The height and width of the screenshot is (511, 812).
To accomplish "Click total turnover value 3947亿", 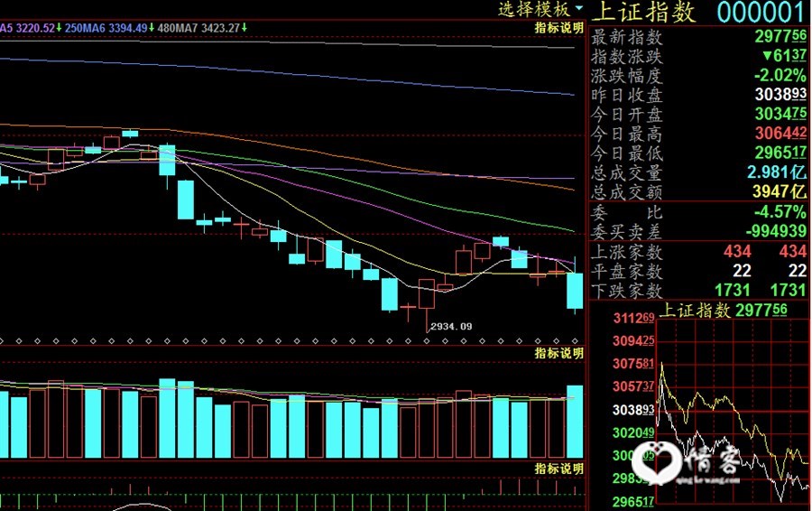I will [x=780, y=191].
